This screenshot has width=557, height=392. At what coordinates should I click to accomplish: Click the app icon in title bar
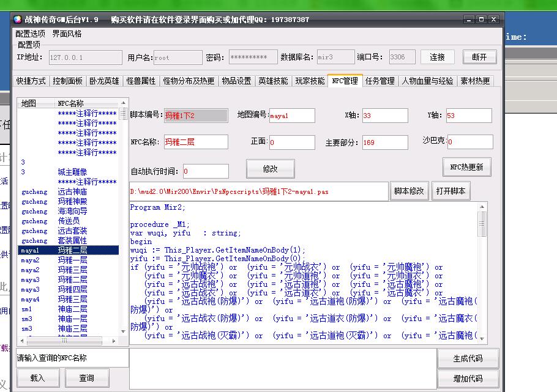pos(17,20)
